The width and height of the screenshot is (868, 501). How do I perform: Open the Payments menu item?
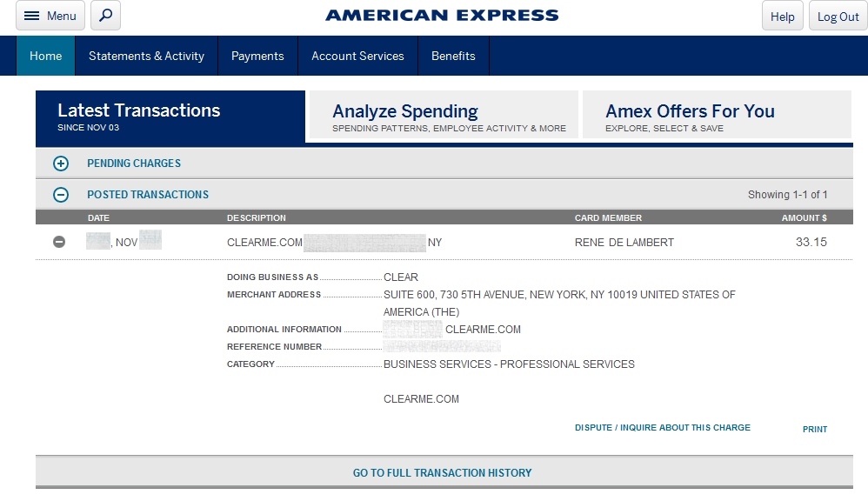coord(257,56)
